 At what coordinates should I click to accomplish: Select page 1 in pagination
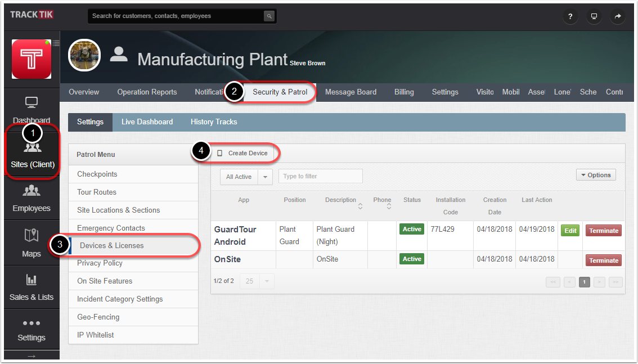pos(585,282)
